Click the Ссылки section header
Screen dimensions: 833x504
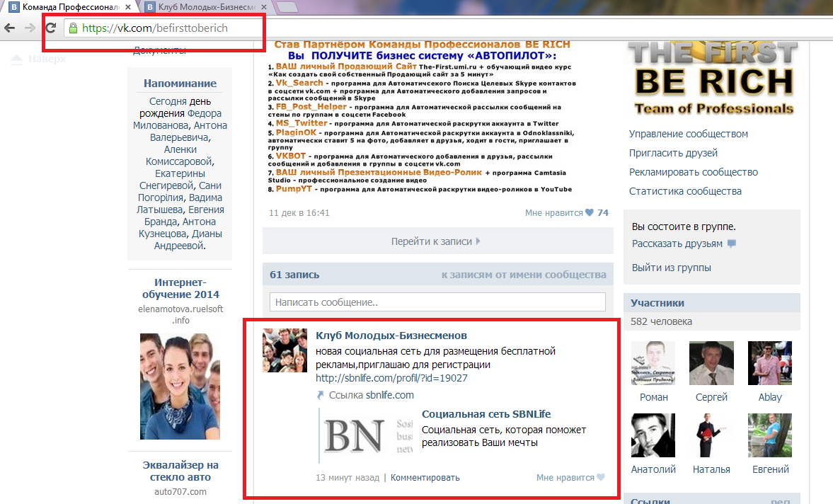tap(650, 500)
